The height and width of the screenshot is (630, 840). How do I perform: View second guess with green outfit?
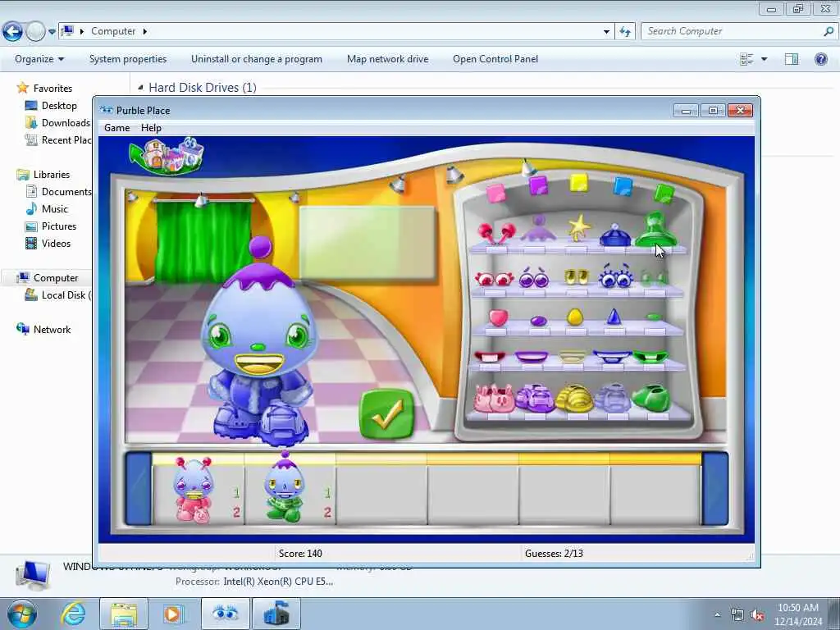(290, 489)
